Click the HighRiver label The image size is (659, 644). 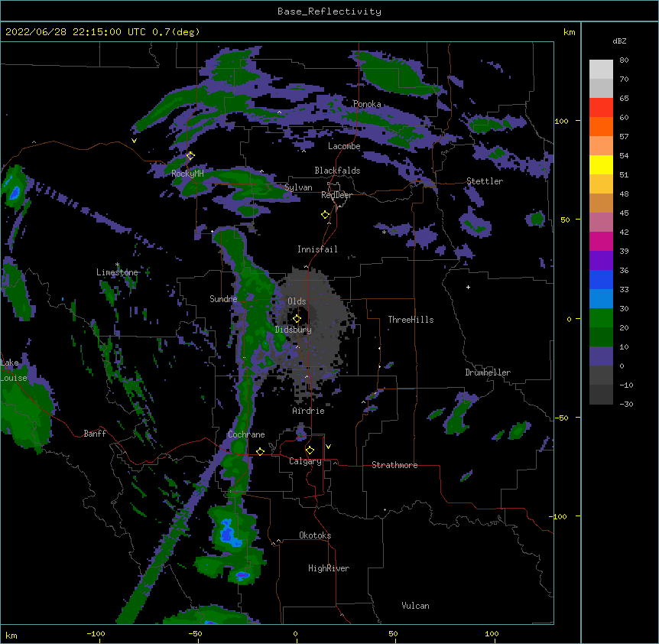[x=329, y=568]
